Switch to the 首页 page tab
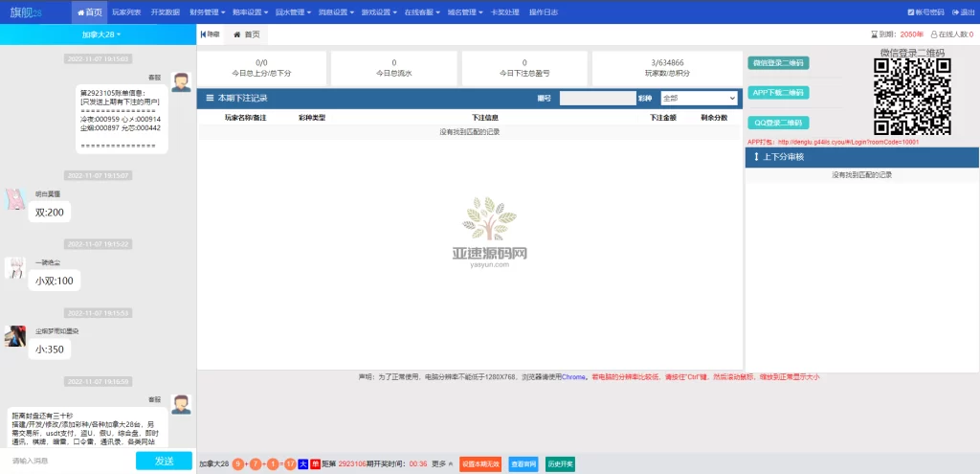The width and height of the screenshot is (980, 474). point(246,34)
